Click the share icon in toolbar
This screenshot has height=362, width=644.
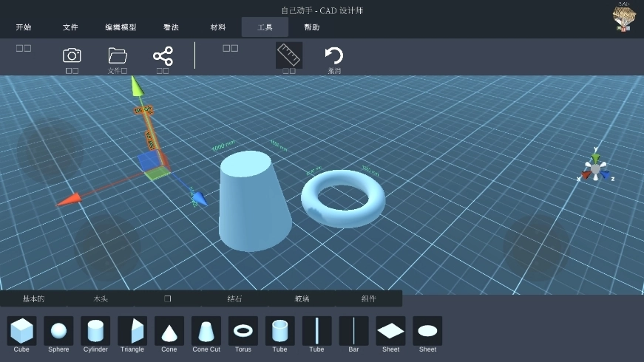[163, 56]
